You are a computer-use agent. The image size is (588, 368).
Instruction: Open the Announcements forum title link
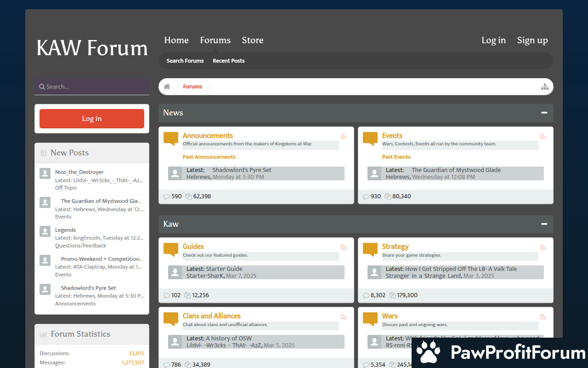[x=208, y=136]
